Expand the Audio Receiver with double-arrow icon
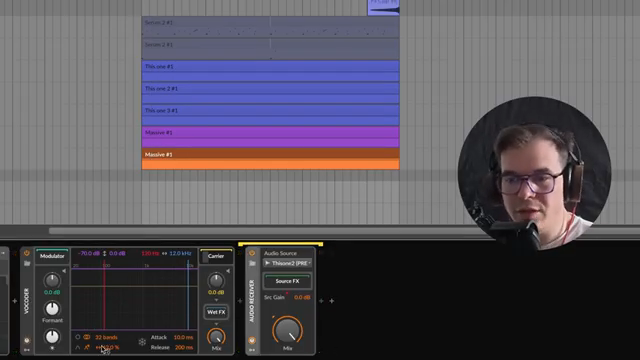 (x=252, y=350)
